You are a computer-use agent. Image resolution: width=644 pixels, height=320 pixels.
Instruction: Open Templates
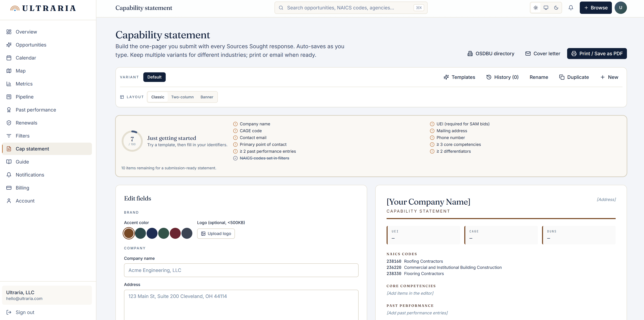459,77
